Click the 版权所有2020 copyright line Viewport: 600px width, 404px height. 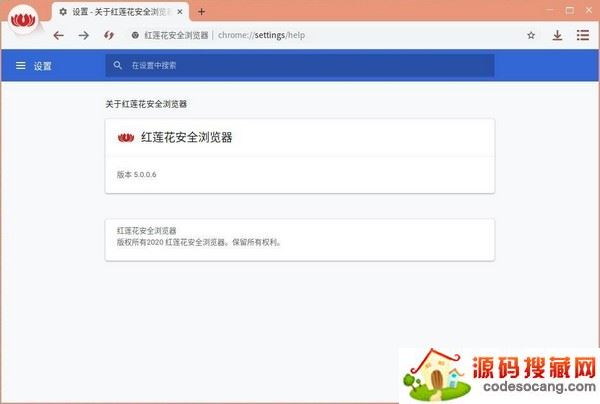coord(199,242)
